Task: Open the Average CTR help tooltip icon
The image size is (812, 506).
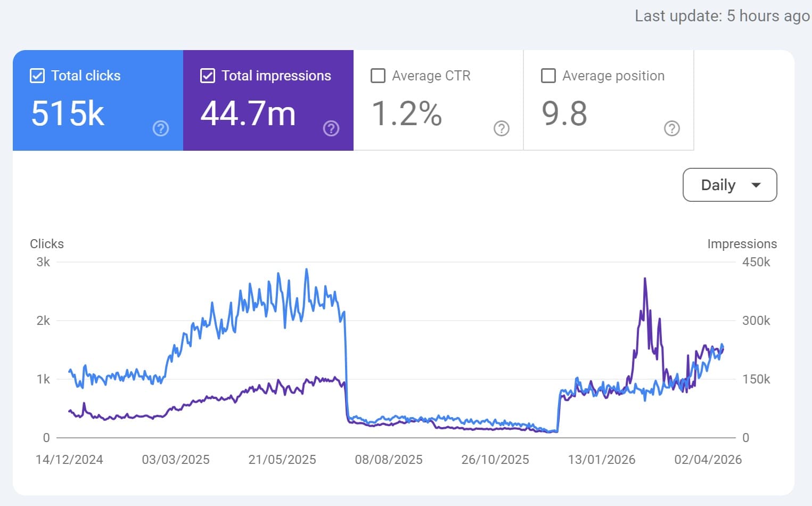Action: [x=501, y=128]
